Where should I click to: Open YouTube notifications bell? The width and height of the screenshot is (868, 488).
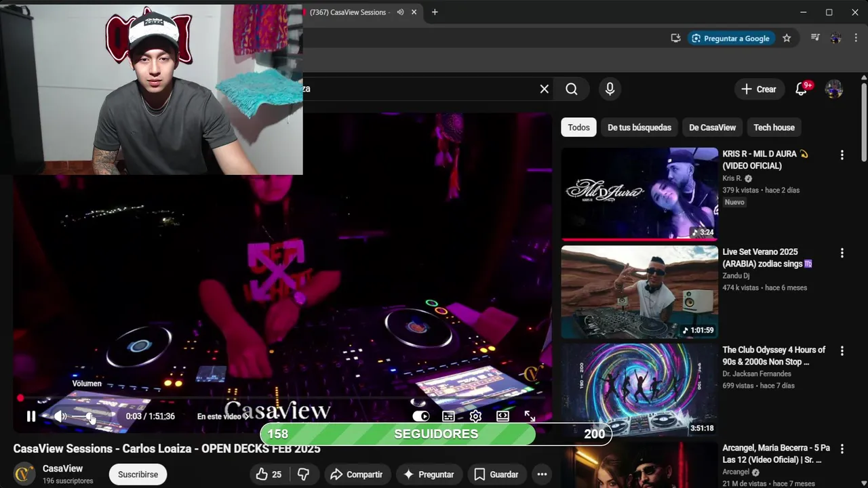(x=802, y=89)
